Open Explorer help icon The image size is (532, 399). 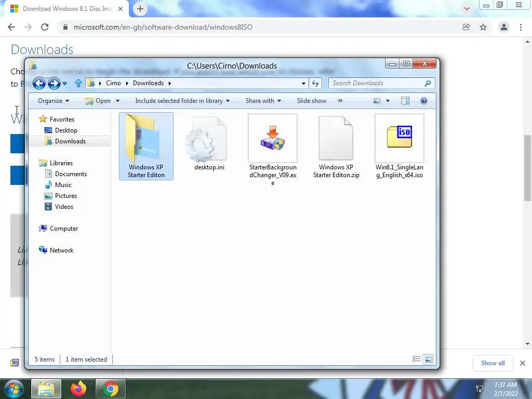(423, 101)
